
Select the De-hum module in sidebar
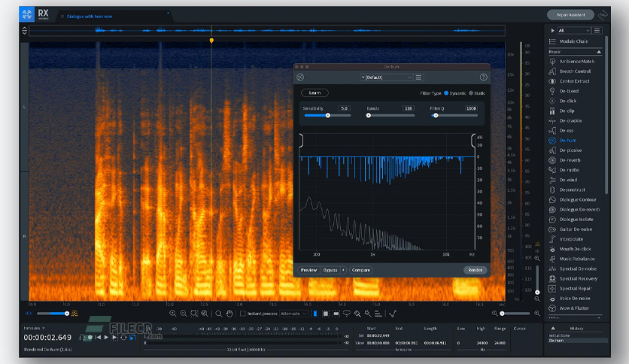tap(562, 141)
